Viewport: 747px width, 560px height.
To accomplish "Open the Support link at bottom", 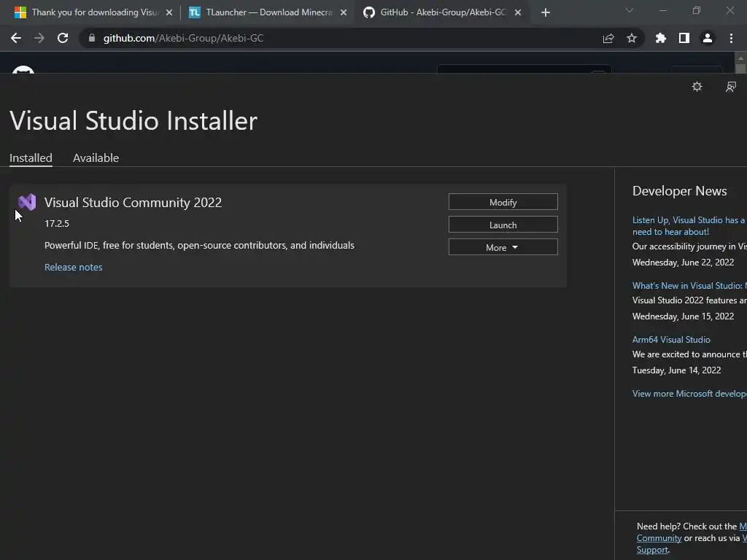I will (652, 550).
